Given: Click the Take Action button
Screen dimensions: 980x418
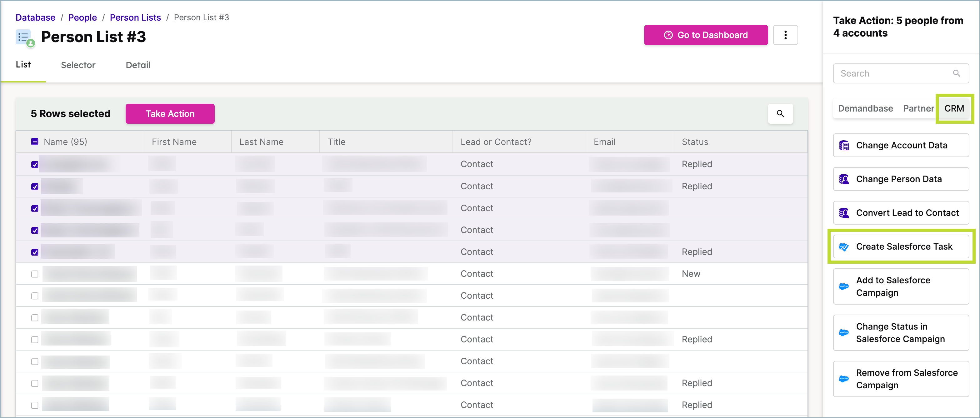Looking at the screenshot, I should [x=170, y=114].
